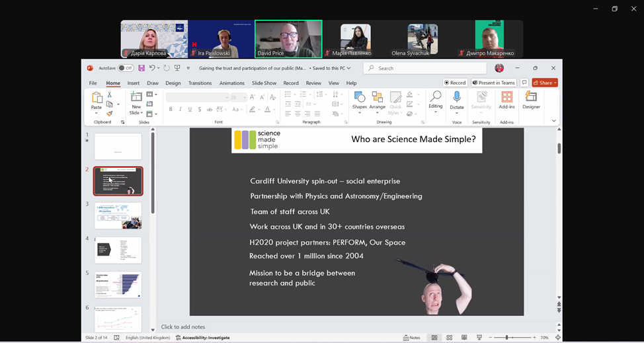Undo the last action
The image size is (644, 343).
[x=152, y=68]
